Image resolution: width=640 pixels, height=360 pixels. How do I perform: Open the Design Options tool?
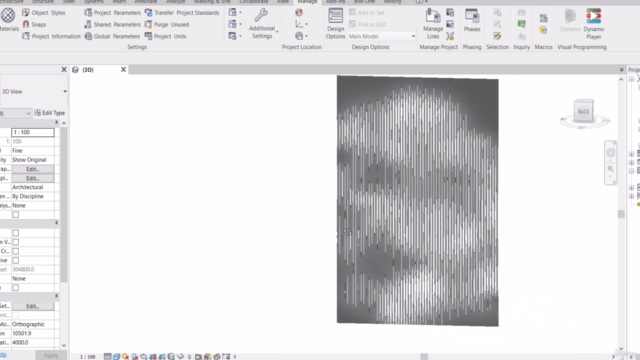pos(336,24)
